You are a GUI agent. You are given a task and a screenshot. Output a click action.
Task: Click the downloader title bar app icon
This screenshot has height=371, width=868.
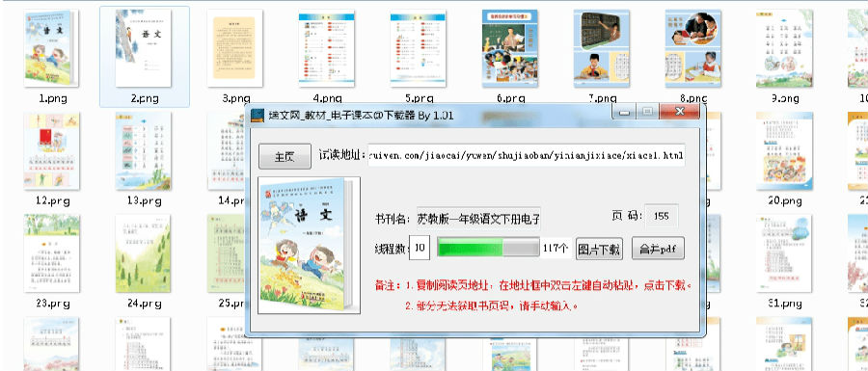(x=257, y=116)
